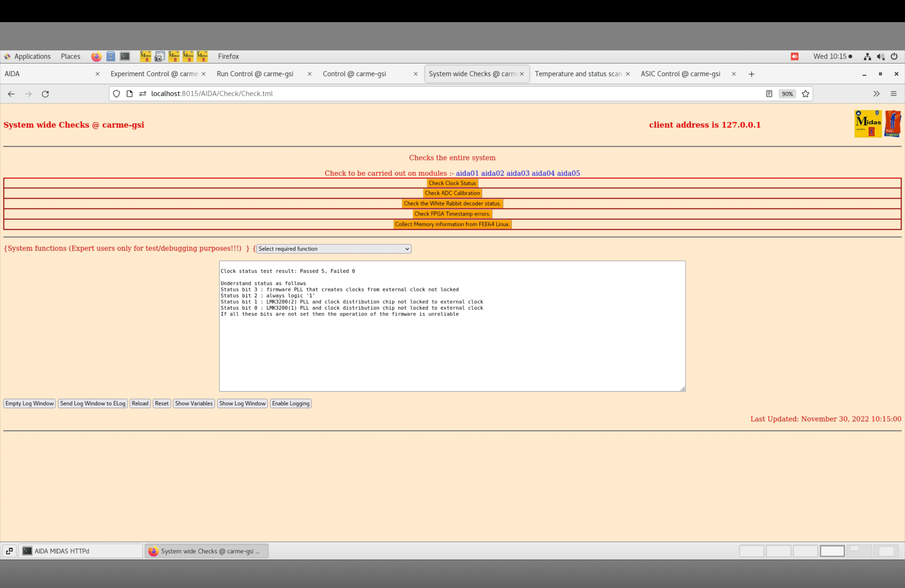The width and height of the screenshot is (905, 588).
Task: Click the Check ADC Calibration button
Action: [x=452, y=193]
